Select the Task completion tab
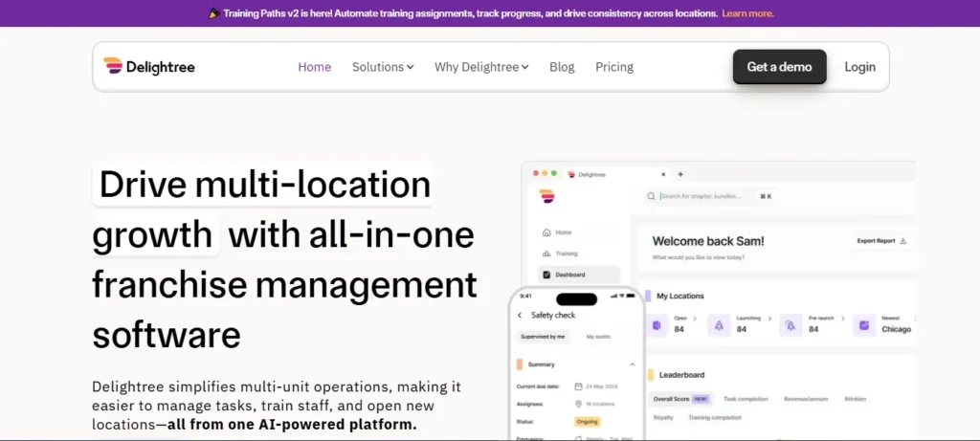 point(746,399)
